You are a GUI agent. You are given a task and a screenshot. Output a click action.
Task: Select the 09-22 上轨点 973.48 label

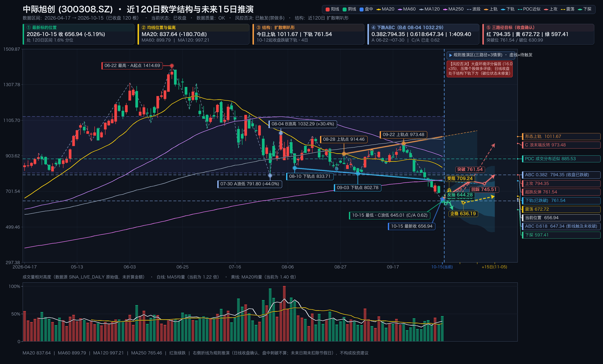pos(403,135)
